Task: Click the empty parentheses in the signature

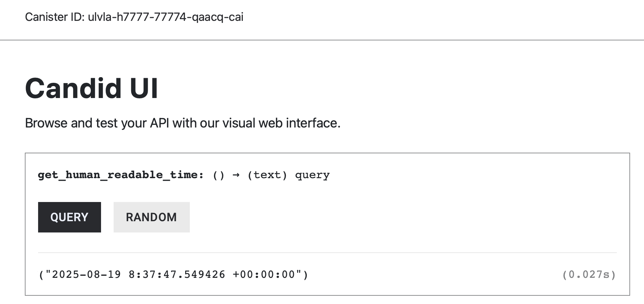Action: pos(219,175)
